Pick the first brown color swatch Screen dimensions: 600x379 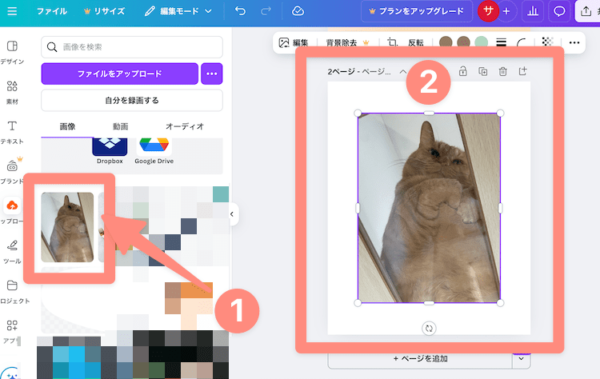[x=445, y=42]
